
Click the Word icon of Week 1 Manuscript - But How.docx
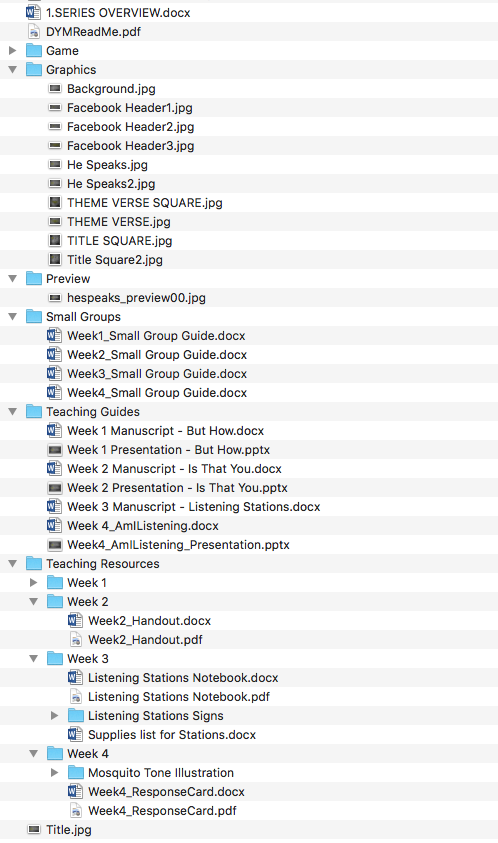pyautogui.click(x=54, y=431)
